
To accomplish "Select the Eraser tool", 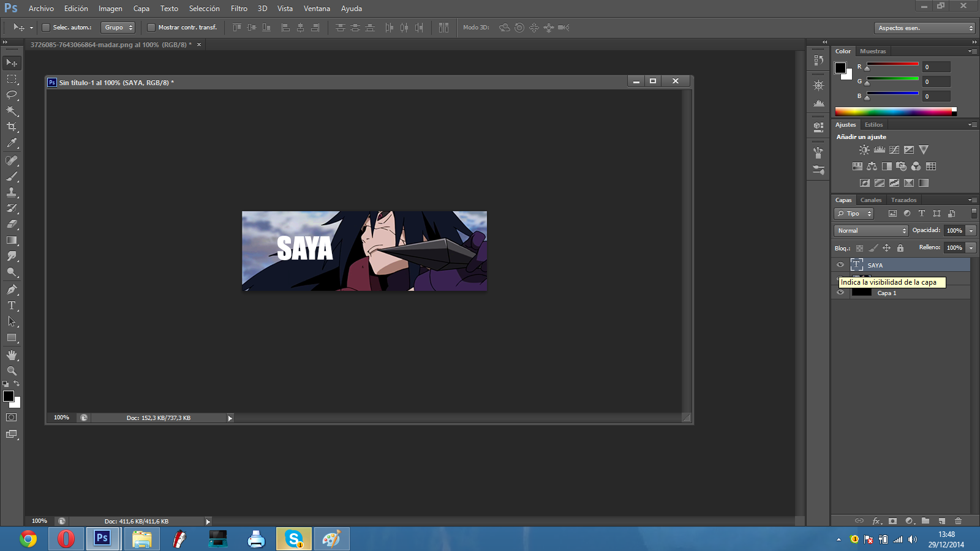I will click(x=12, y=224).
